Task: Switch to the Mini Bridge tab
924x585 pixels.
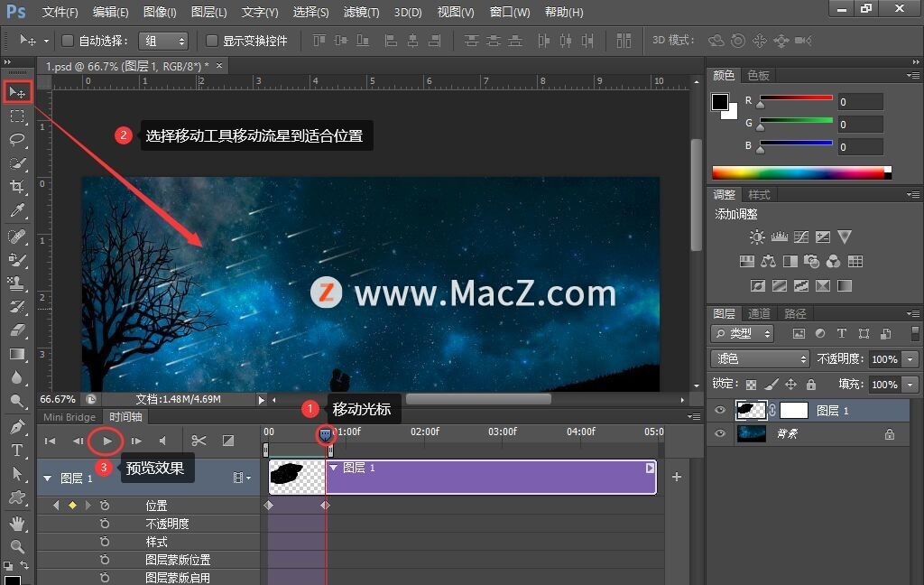Action: pos(69,417)
